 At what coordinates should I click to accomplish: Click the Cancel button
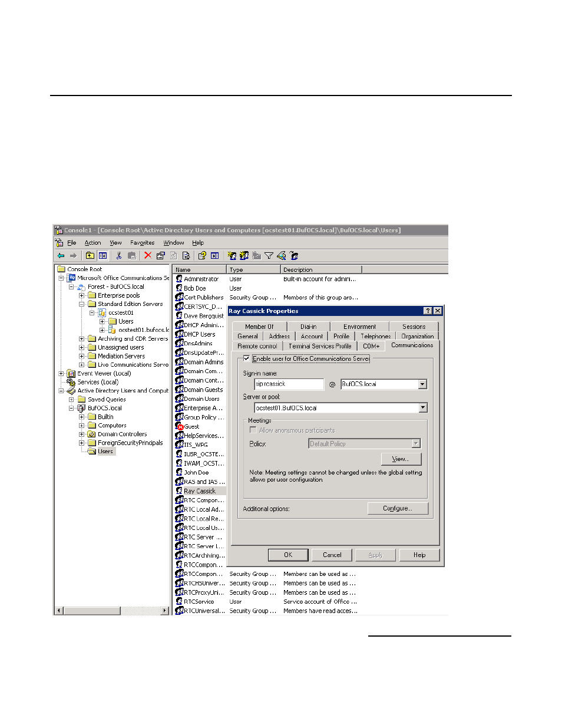(332, 555)
